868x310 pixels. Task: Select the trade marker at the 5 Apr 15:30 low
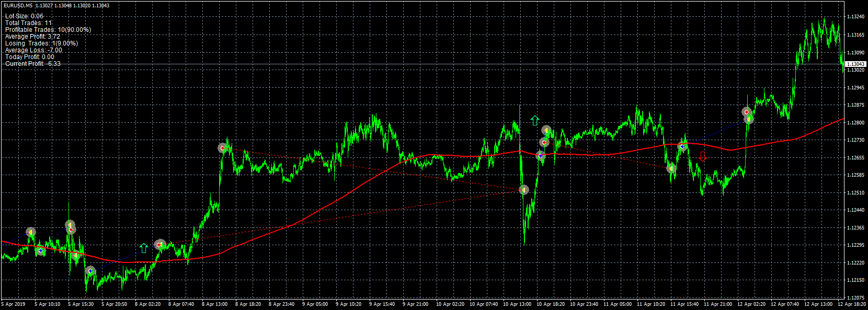click(x=90, y=270)
